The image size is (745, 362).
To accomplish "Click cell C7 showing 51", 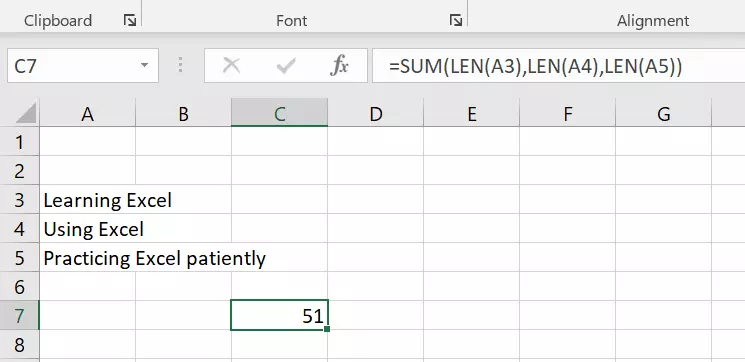I will (x=279, y=315).
